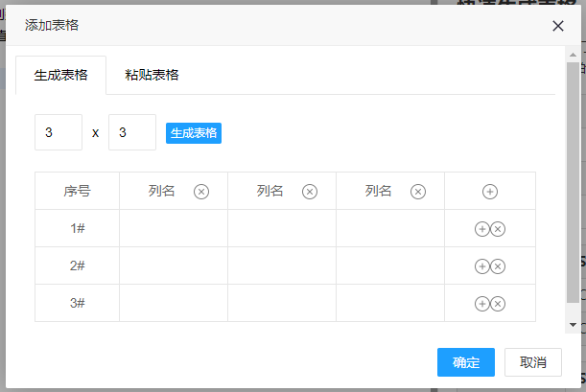Delete row 3# from the table

tap(498, 304)
